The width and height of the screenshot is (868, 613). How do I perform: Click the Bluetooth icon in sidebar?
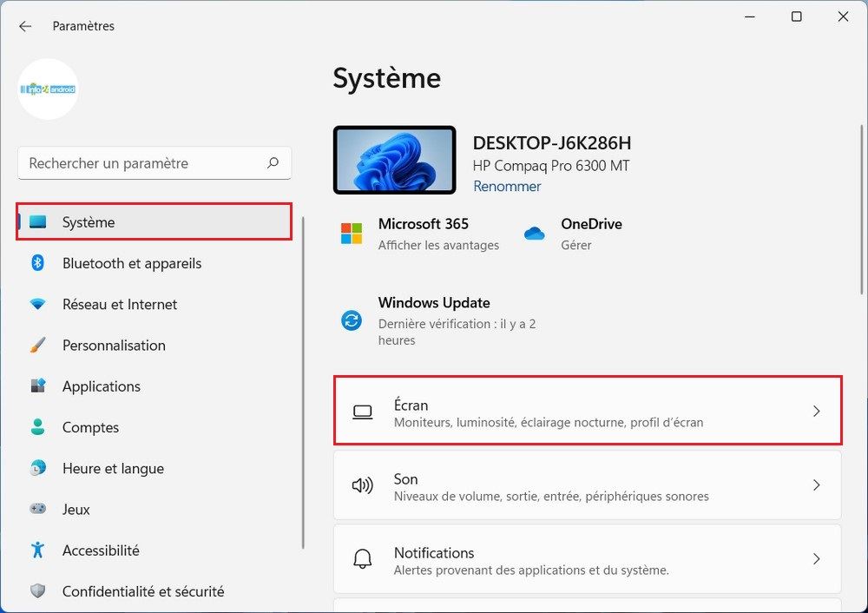pyautogui.click(x=37, y=263)
